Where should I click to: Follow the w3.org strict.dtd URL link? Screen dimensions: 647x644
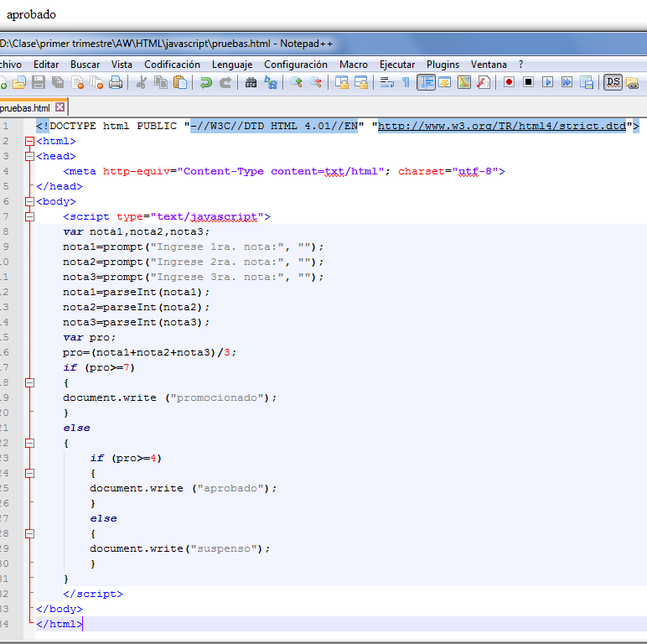tap(502, 126)
